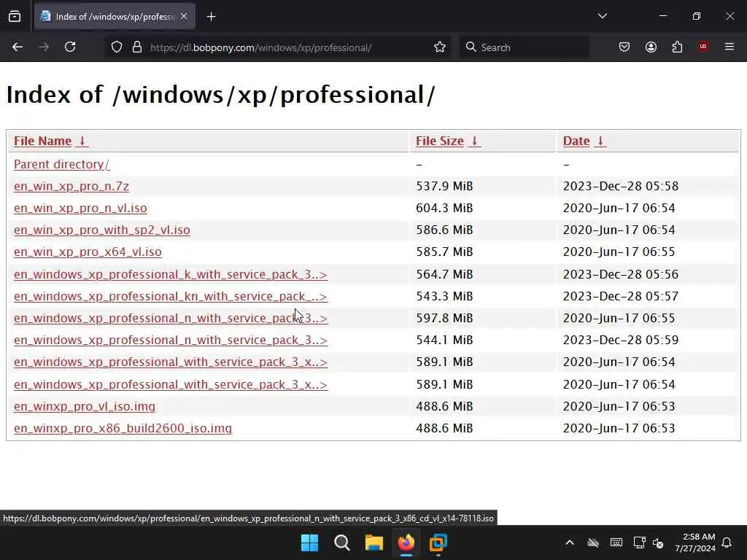
Task: Show hidden system tray icons chevron
Action: click(x=570, y=542)
